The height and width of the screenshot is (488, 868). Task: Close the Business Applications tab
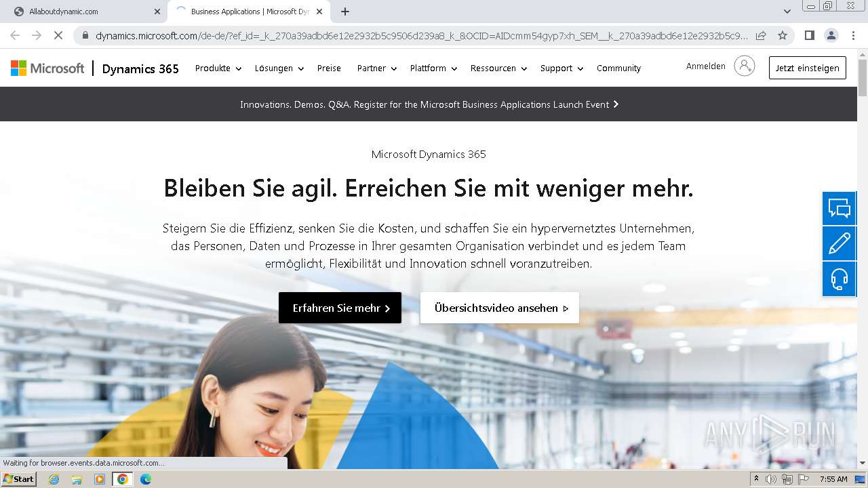[x=319, y=12]
